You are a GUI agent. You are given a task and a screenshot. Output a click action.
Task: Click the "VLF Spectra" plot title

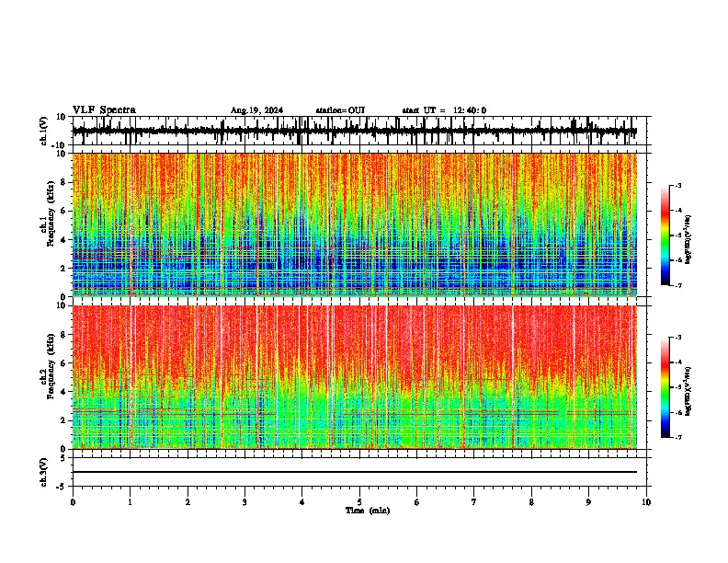click(104, 110)
